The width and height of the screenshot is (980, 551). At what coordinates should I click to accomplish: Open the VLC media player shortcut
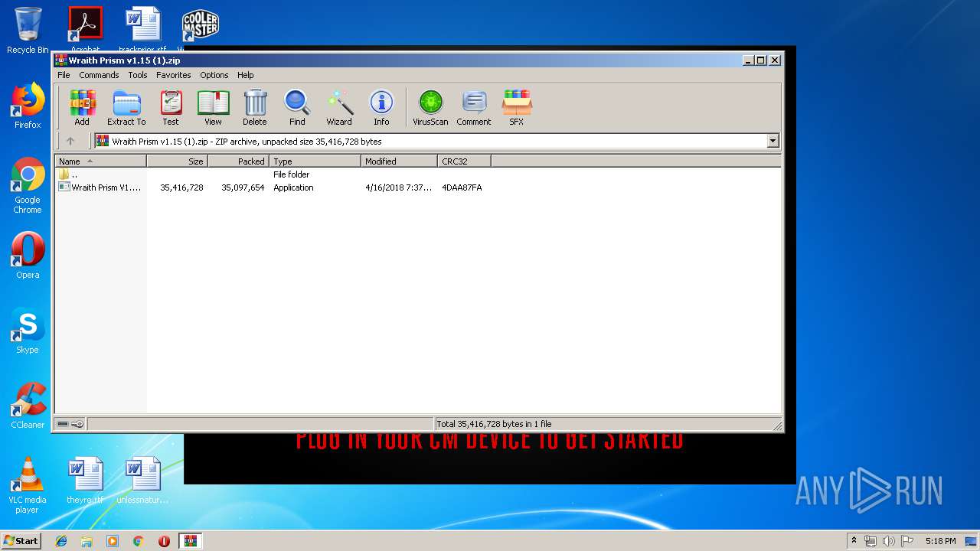(x=28, y=485)
